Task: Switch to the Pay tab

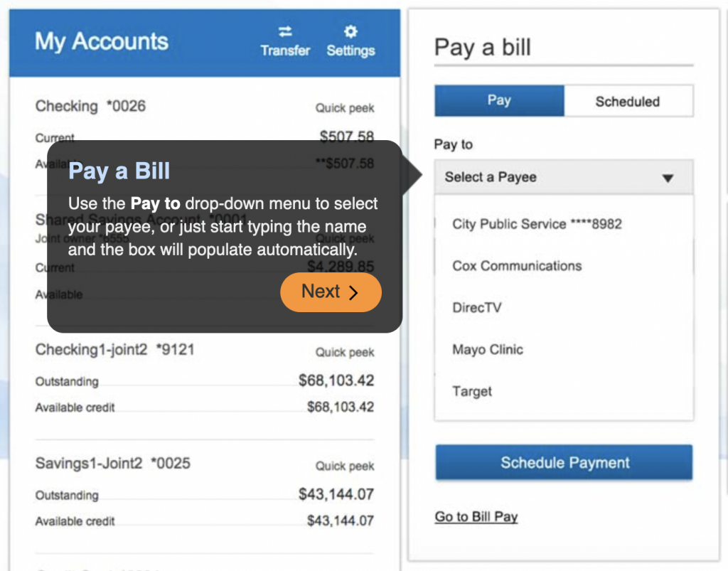Action: pyautogui.click(x=499, y=100)
